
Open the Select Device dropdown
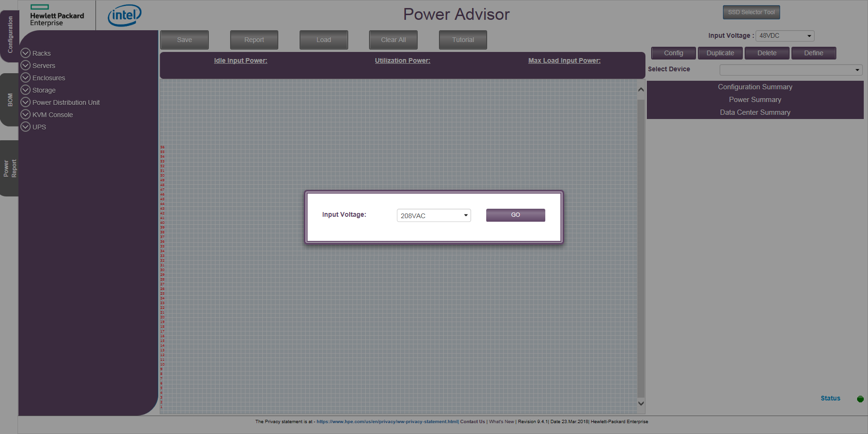[791, 69]
